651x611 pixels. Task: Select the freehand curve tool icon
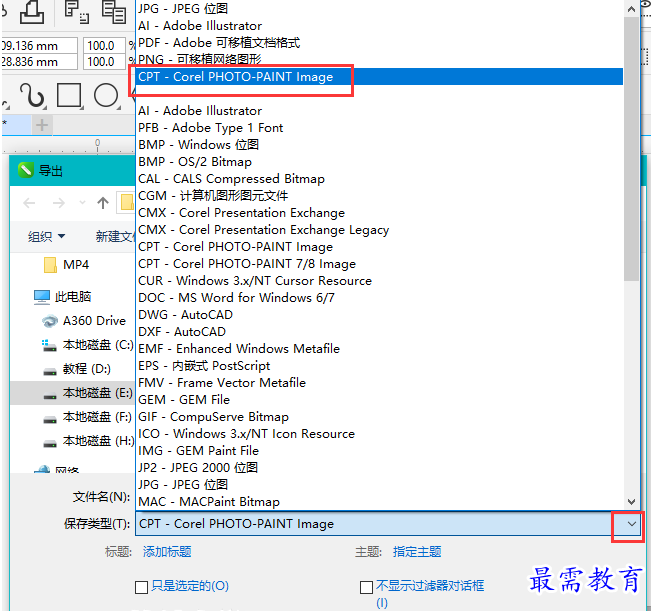(x=32, y=95)
